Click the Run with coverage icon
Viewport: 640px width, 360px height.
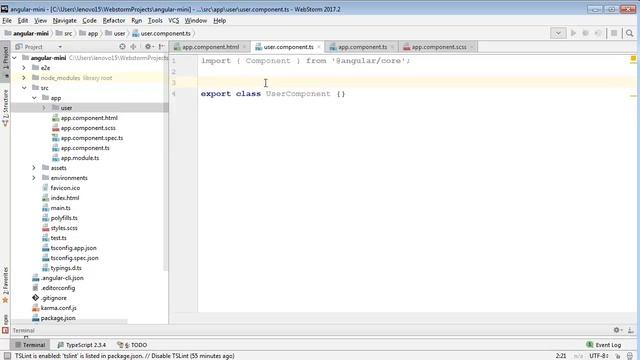point(598,33)
